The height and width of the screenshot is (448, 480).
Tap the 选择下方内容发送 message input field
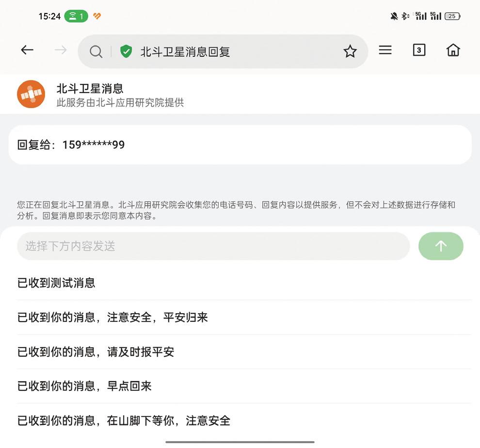[x=213, y=246]
